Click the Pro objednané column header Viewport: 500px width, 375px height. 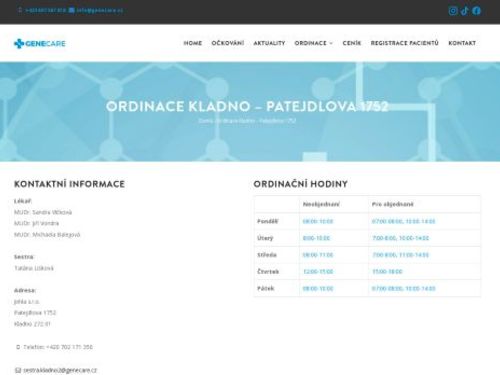[393, 204]
